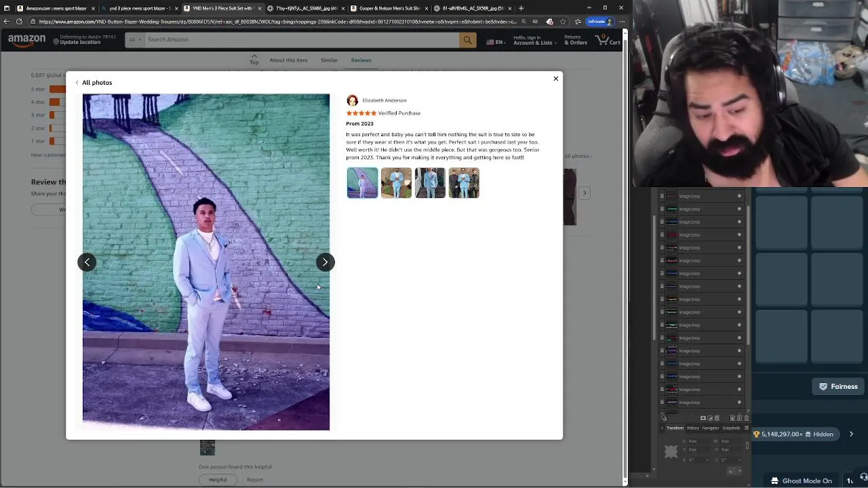
Task: Expand the chevron beside the Hidden badge
Action: pyautogui.click(x=851, y=434)
